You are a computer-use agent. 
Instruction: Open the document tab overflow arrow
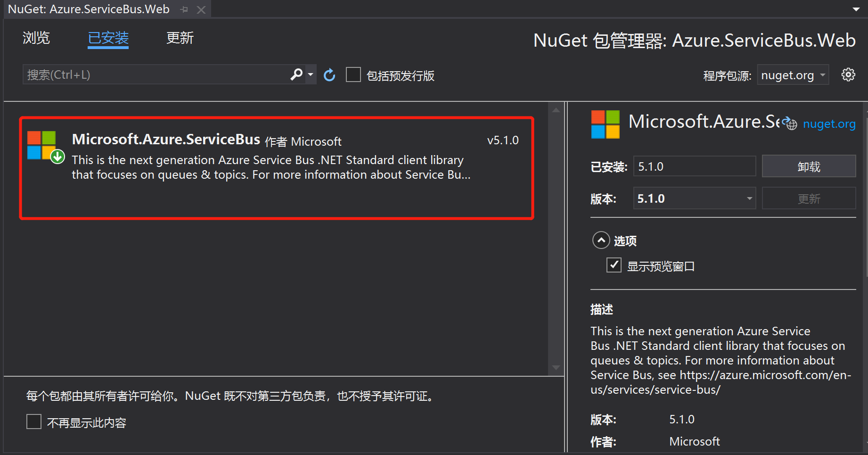click(x=856, y=9)
